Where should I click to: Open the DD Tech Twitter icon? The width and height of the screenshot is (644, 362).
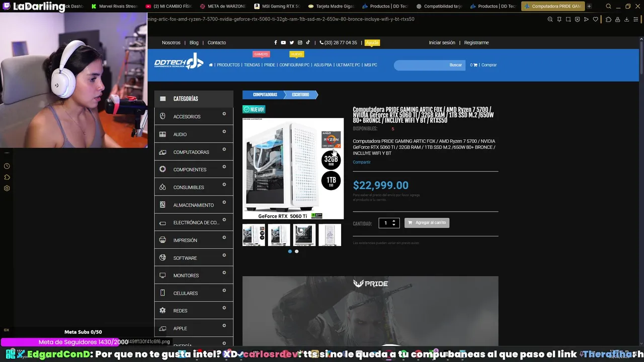point(292,43)
